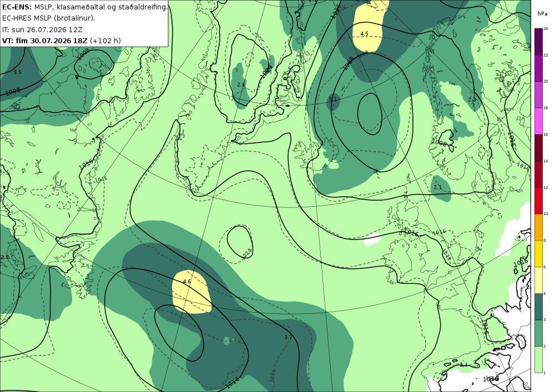Select the light green 1-2 hPa legend swatch
This screenshot has height=392, width=555.
(539, 359)
